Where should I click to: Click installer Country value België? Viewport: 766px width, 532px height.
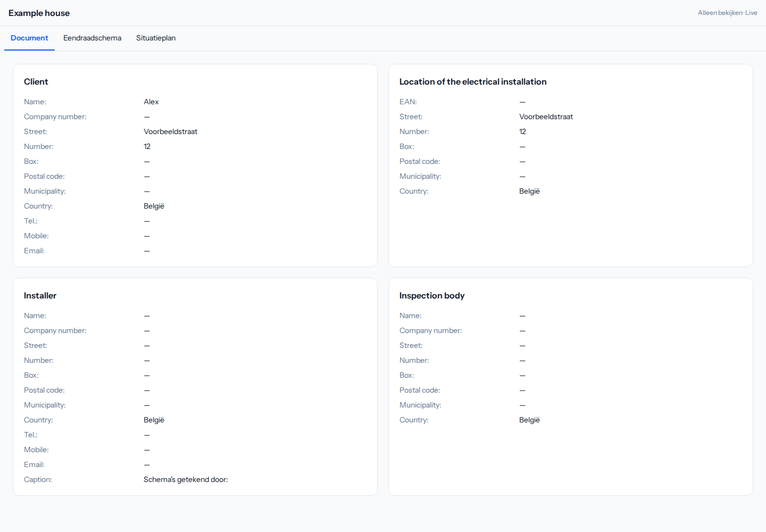point(154,420)
